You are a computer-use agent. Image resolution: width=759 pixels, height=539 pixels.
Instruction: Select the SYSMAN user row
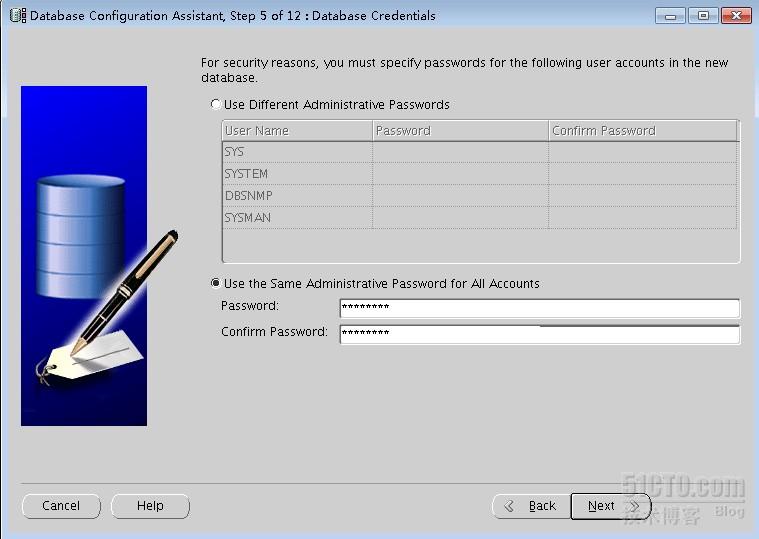pyautogui.click(x=480, y=218)
